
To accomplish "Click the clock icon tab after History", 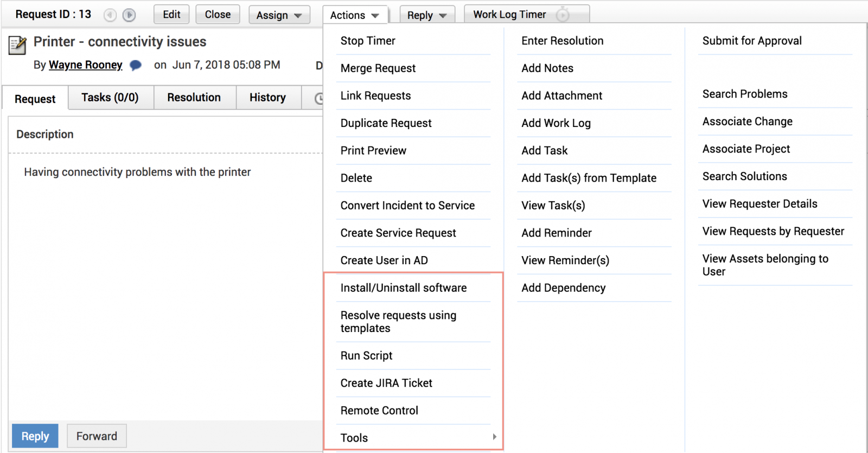I will [318, 98].
